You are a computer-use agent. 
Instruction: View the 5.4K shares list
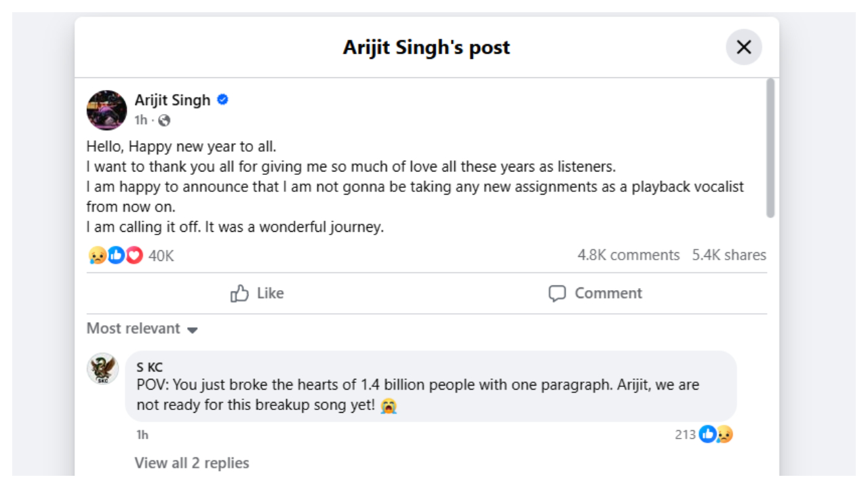pyautogui.click(x=729, y=255)
